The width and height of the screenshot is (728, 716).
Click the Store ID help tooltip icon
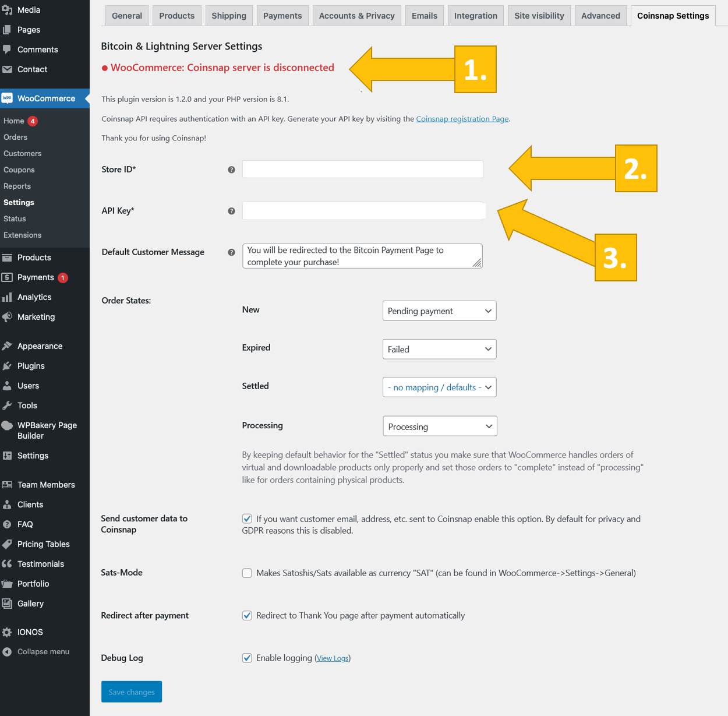click(232, 170)
